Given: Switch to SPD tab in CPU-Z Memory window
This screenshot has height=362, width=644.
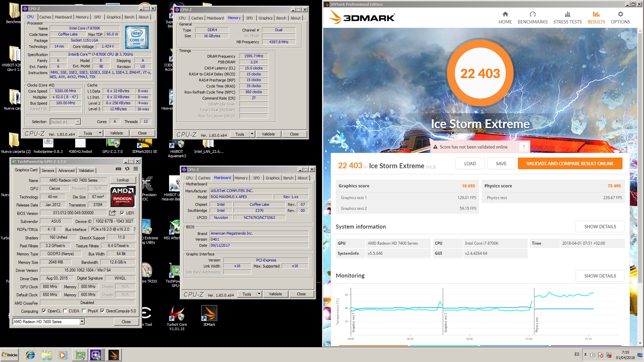Looking at the screenshot, I should pos(250,18).
